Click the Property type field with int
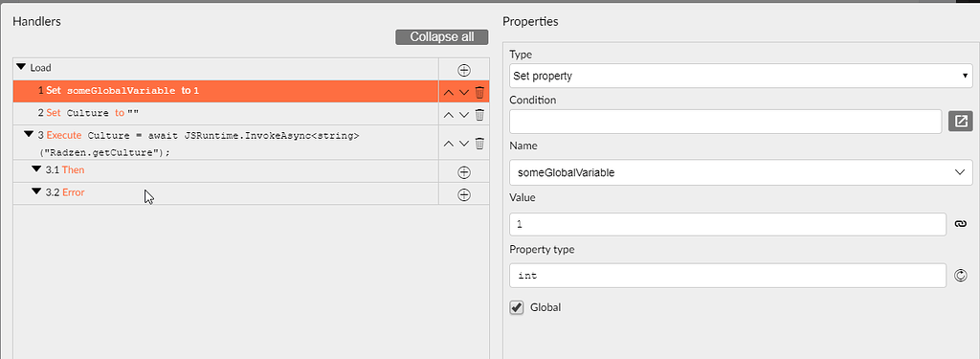 click(x=727, y=275)
